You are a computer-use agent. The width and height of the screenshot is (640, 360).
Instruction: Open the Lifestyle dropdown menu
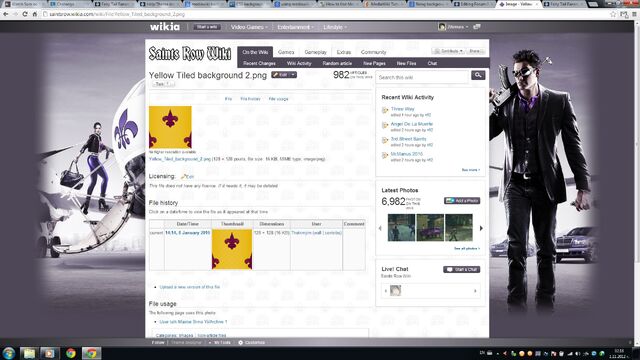tap(335, 27)
